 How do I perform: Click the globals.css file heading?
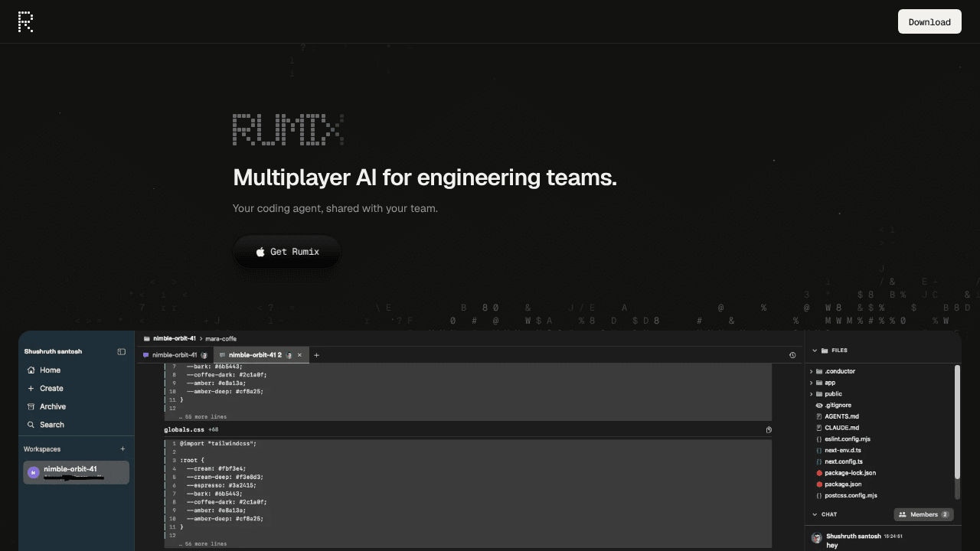(184, 430)
